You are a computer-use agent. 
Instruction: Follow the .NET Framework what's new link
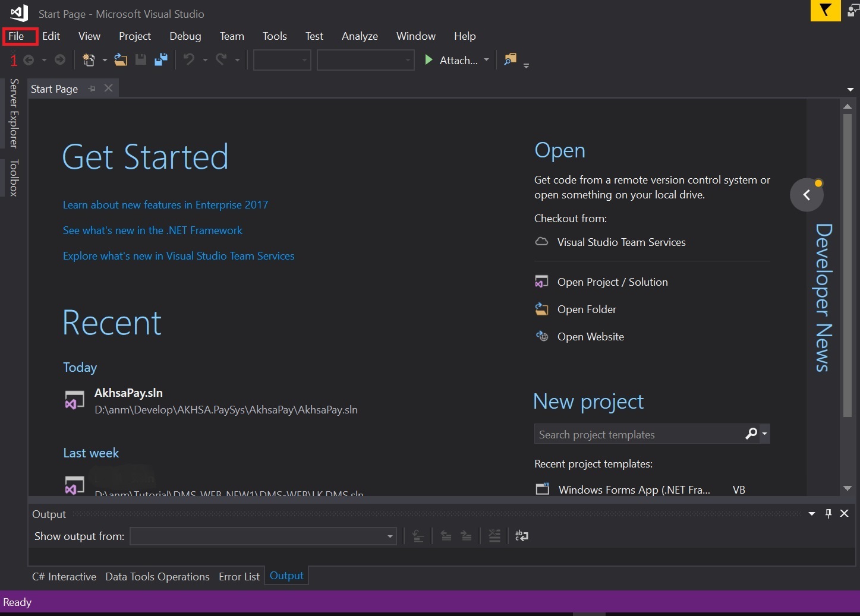click(152, 230)
